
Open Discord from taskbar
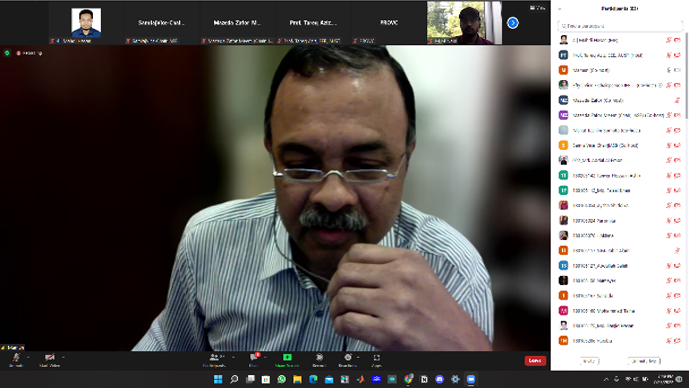[x=439, y=379]
